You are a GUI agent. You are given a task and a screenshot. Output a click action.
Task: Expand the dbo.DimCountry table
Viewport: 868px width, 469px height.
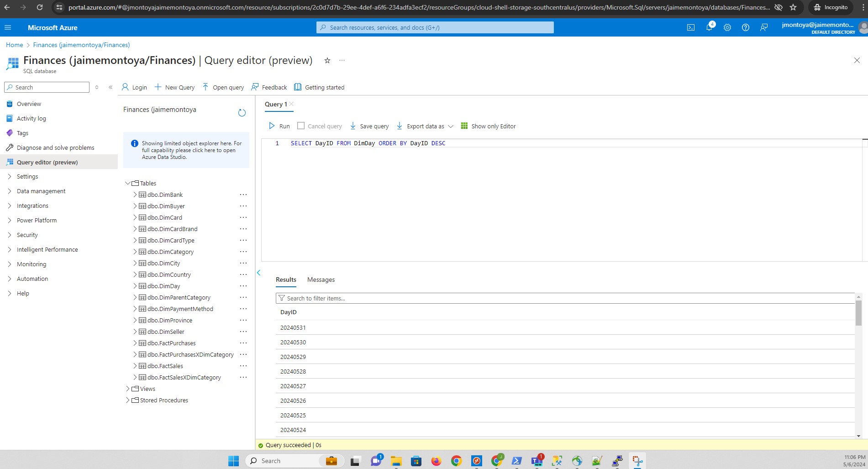[x=135, y=274]
